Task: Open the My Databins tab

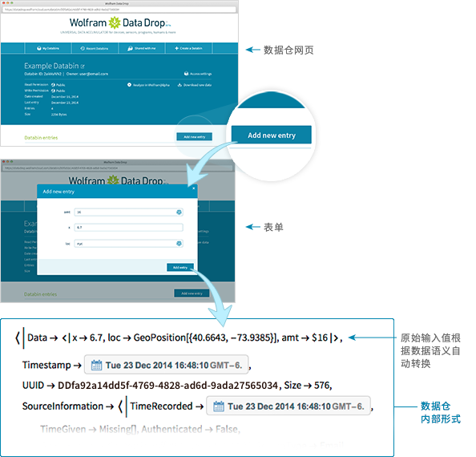Action: pyautogui.click(x=48, y=48)
